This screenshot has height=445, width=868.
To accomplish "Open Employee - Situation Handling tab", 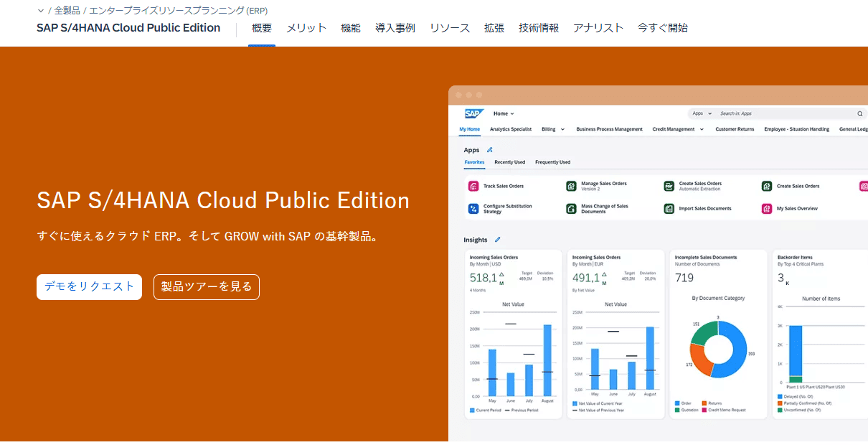I will pyautogui.click(x=797, y=129).
